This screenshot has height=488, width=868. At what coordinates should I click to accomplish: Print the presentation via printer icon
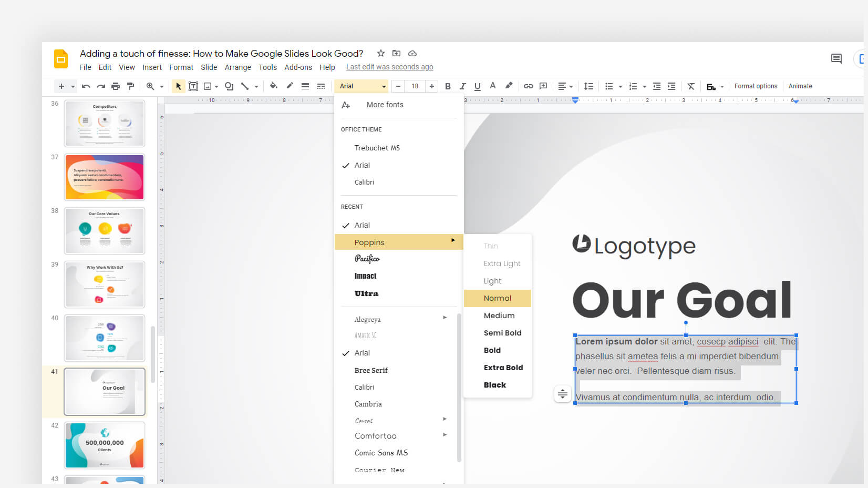pyautogui.click(x=116, y=86)
